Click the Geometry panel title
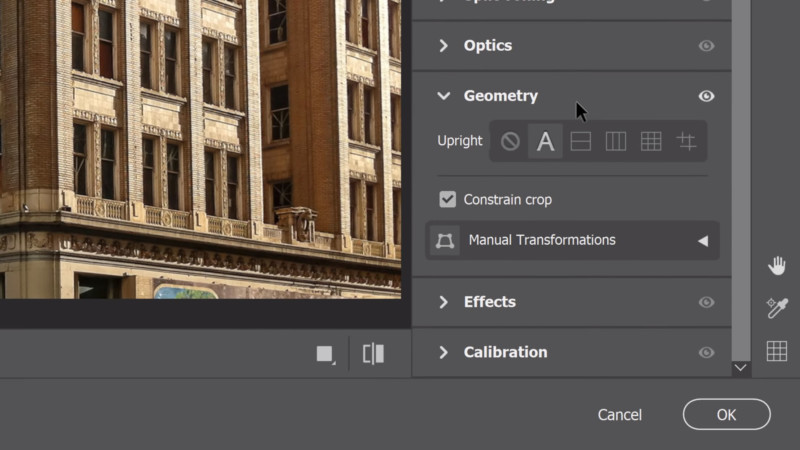The image size is (800, 450). [501, 96]
